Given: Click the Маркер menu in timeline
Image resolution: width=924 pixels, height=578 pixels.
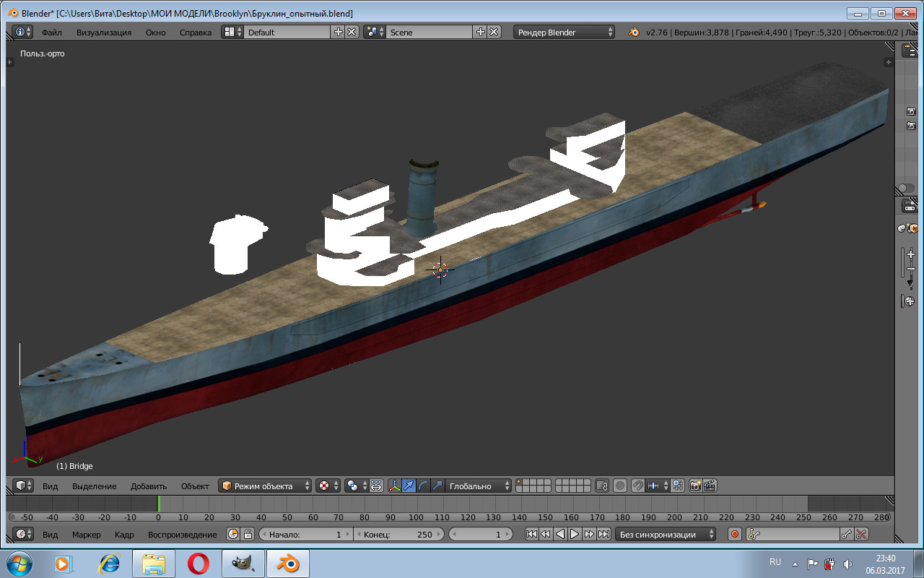Looking at the screenshot, I should (x=87, y=535).
